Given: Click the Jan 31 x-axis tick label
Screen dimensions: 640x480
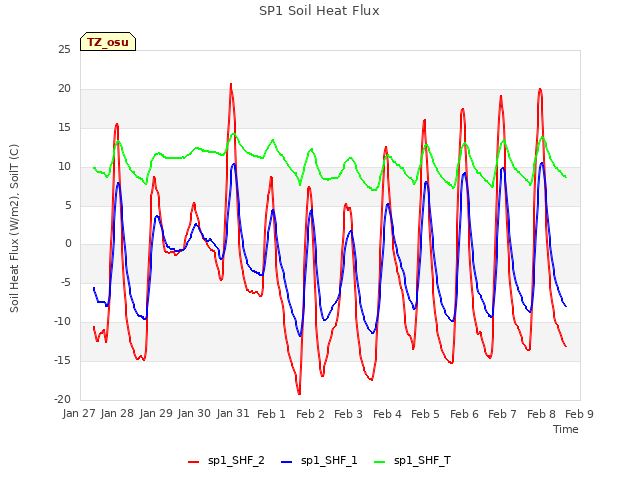Looking at the screenshot, I should (x=233, y=413).
